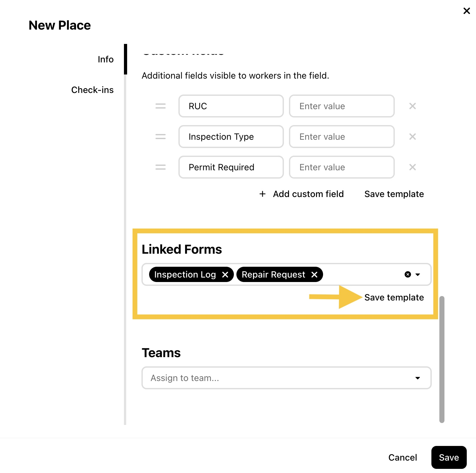
Task: Delete the Inspection Type field row
Action: point(412,137)
